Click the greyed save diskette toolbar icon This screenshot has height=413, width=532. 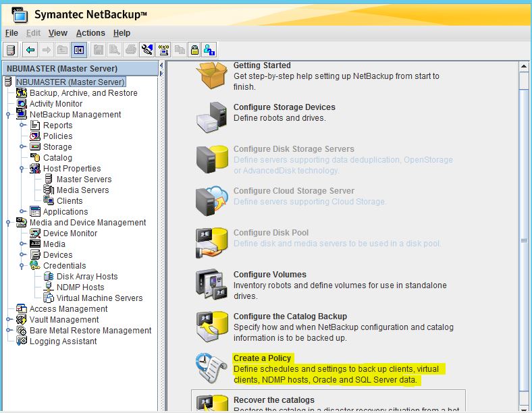click(x=99, y=50)
